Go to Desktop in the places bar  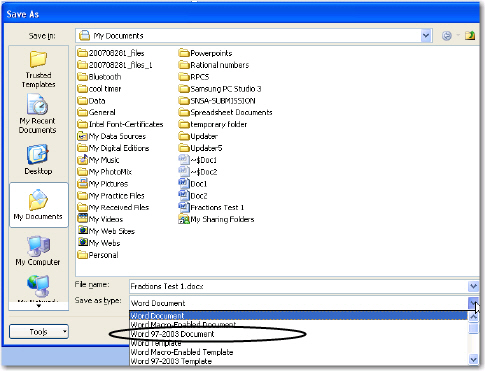[x=38, y=159]
